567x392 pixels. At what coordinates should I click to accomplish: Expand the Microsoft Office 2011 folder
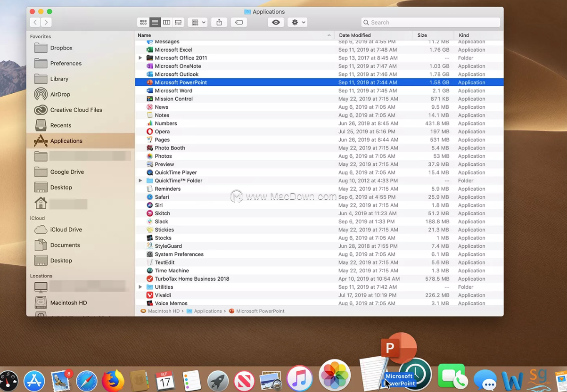140,58
